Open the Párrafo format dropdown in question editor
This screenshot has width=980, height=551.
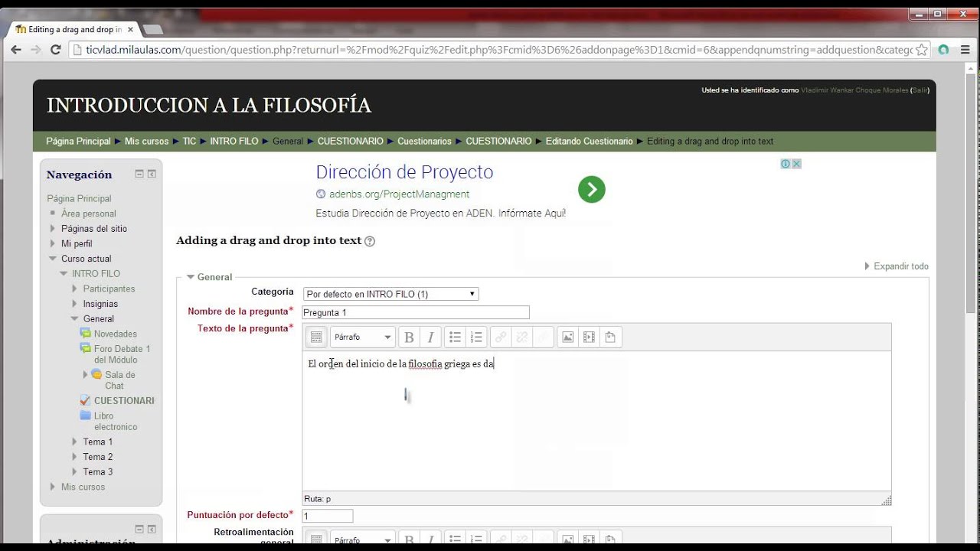(362, 337)
